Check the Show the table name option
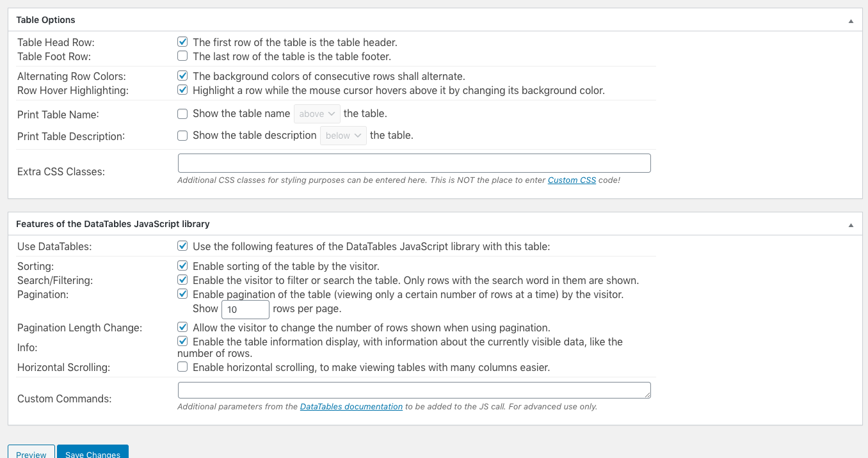Viewport: 868px width, 458px height. (182, 113)
